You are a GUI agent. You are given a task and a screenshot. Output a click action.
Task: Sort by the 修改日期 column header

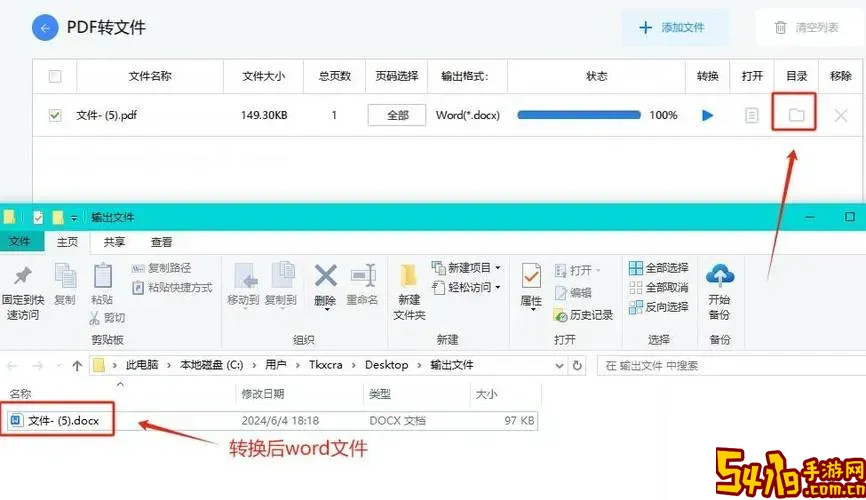(x=263, y=394)
